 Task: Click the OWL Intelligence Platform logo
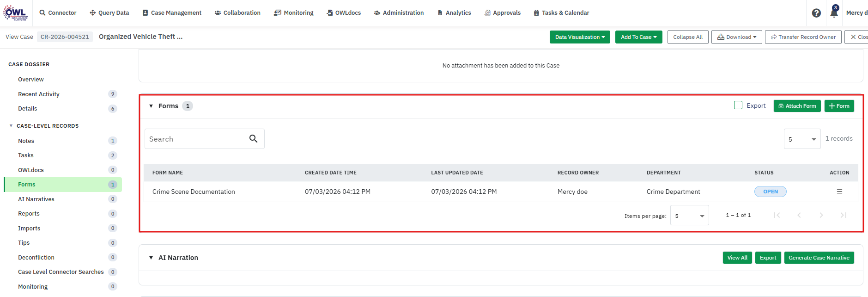15,12
